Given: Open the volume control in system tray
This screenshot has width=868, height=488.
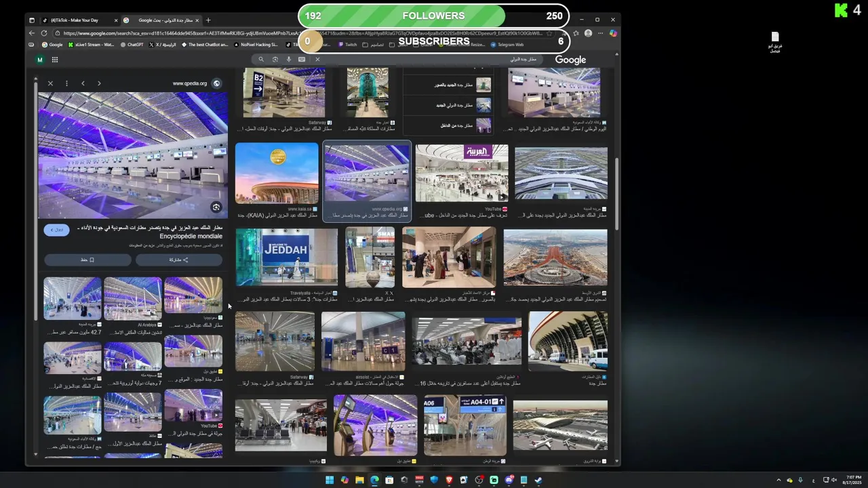Looking at the screenshot, I should [834, 480].
